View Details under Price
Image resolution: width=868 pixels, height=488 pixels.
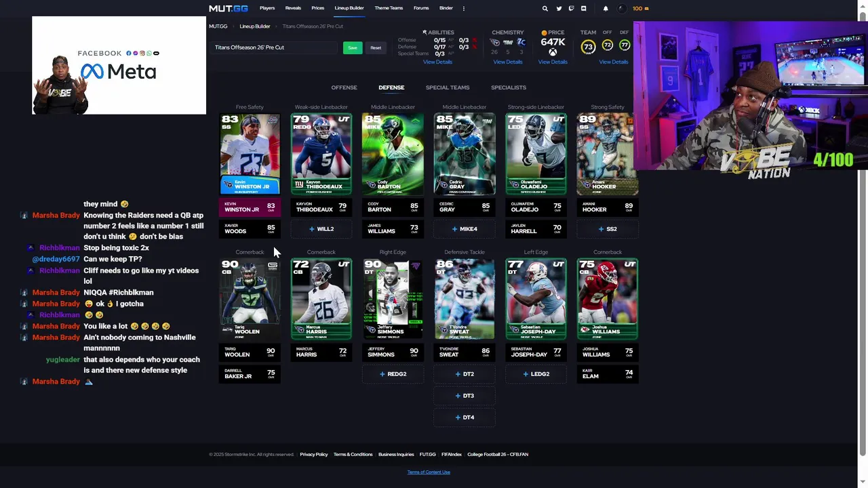[x=553, y=62]
